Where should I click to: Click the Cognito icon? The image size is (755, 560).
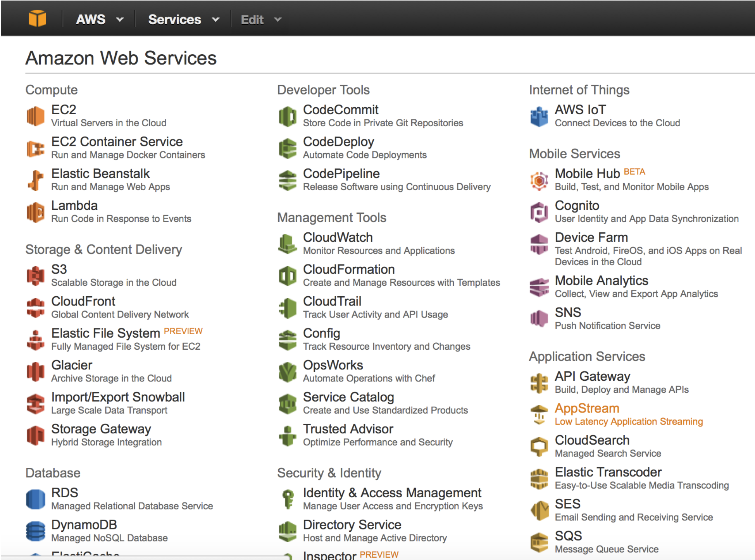539,212
